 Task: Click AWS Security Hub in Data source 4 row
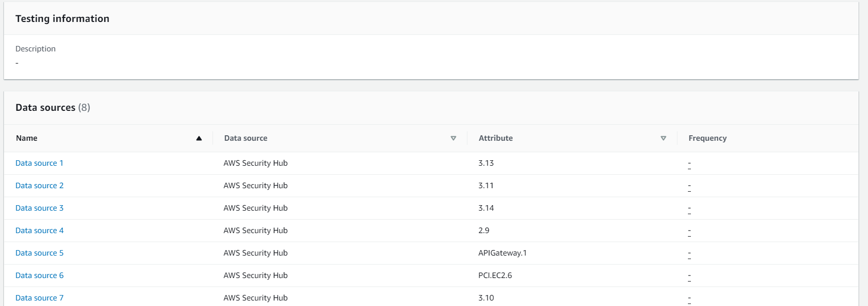(255, 231)
